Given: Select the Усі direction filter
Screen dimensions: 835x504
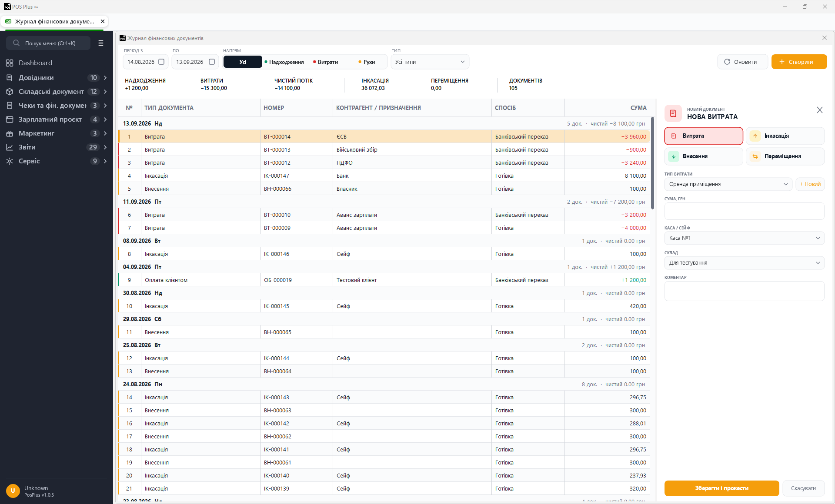Looking at the screenshot, I should 243,62.
